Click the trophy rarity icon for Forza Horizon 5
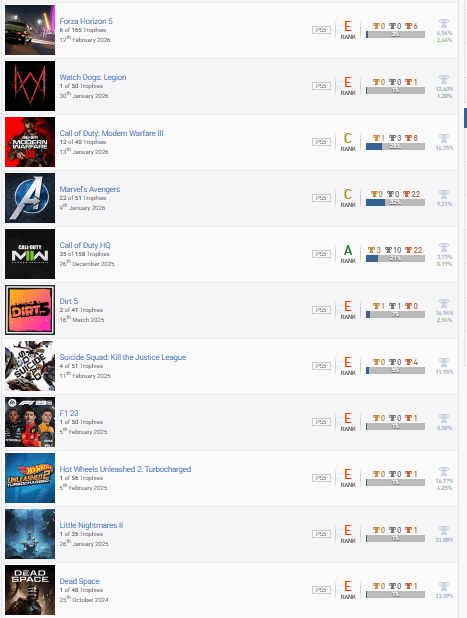Screen dimensions: 467x618 tap(444, 24)
